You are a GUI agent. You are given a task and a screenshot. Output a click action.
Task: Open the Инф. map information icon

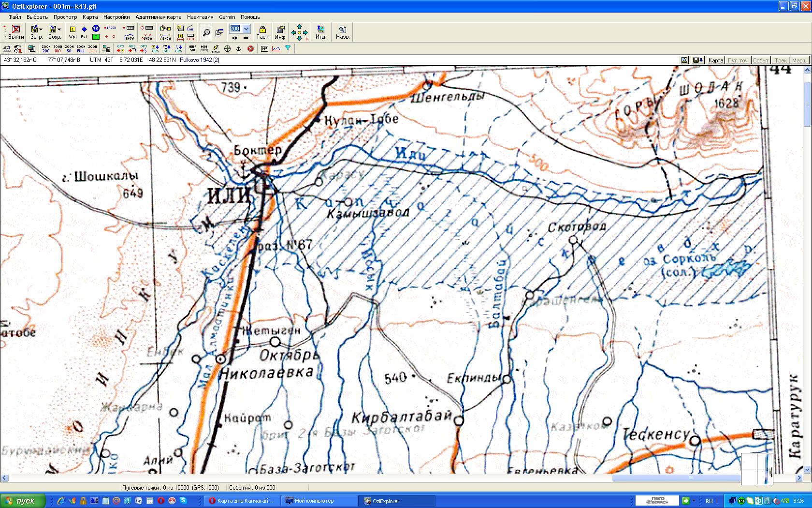(280, 32)
